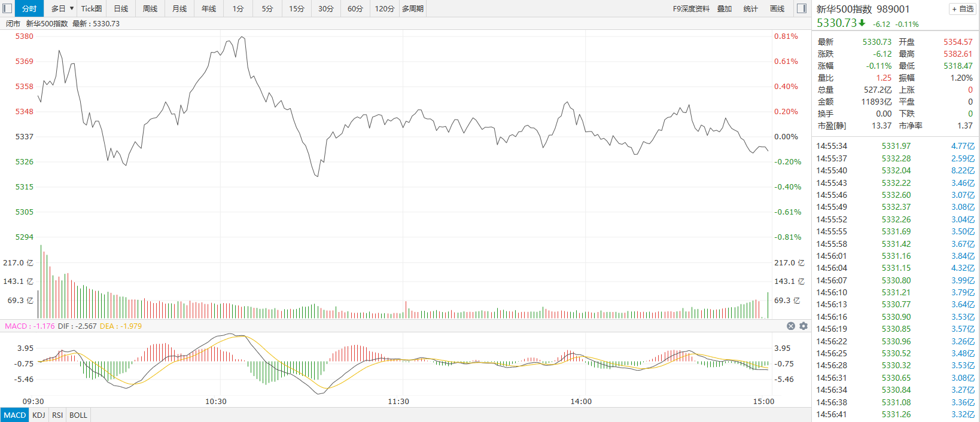
Task: Open the 多日 multi-day dropdown
Action: pos(62,8)
